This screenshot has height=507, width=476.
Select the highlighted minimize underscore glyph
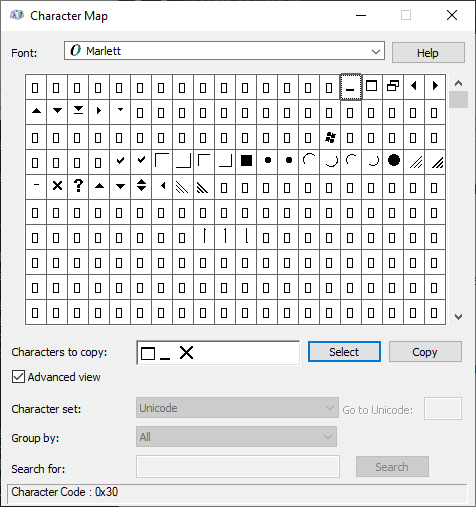pos(351,87)
